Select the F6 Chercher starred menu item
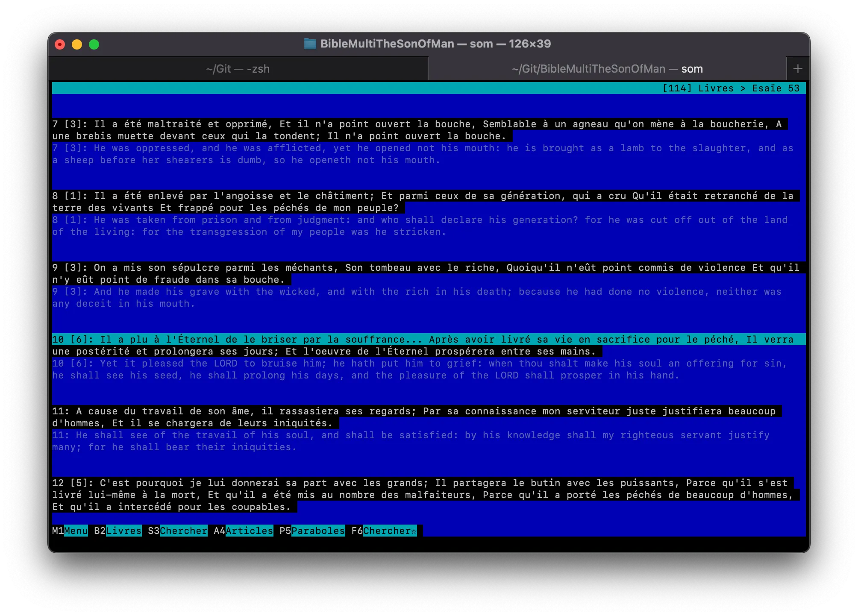Screen dimensions: 858x616 [x=384, y=531]
